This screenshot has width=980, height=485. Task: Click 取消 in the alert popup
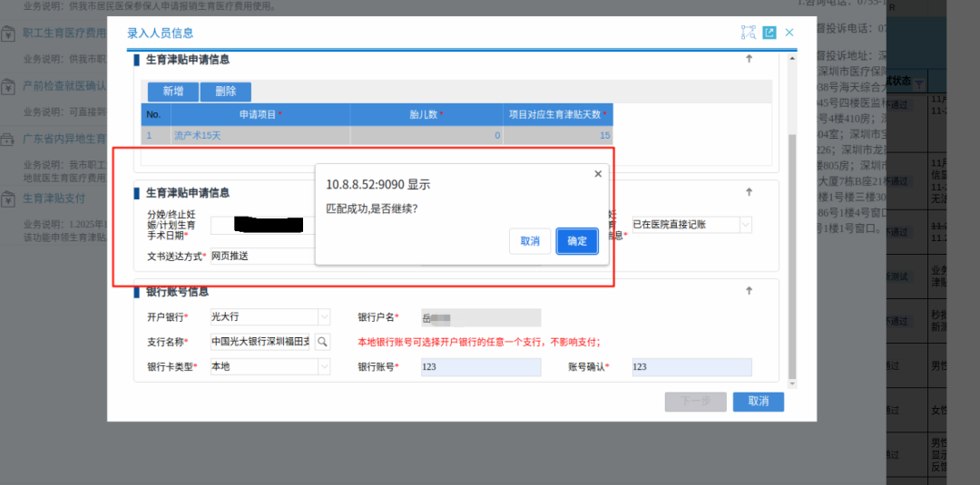tap(530, 241)
